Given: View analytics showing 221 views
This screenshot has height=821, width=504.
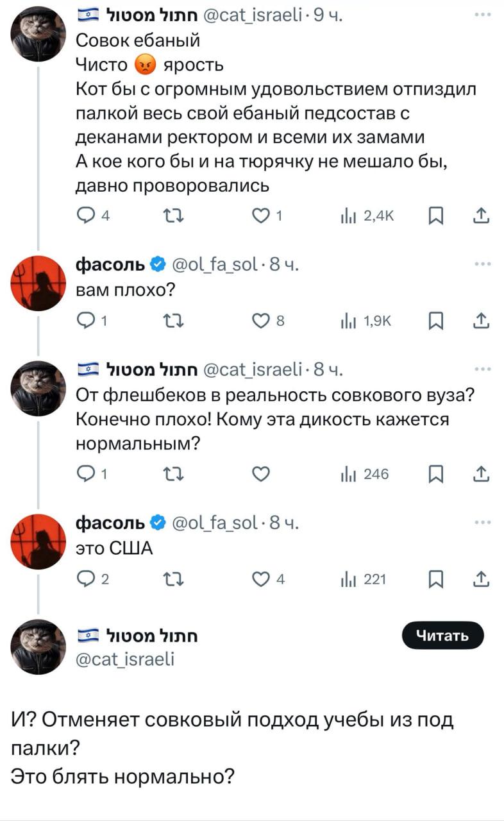Looking at the screenshot, I should click(x=363, y=580).
